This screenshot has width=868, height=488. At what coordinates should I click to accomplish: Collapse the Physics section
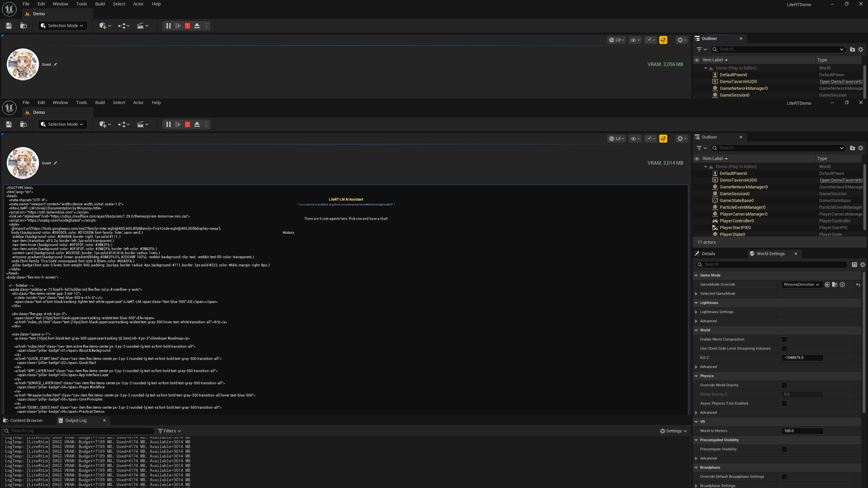coord(696,376)
